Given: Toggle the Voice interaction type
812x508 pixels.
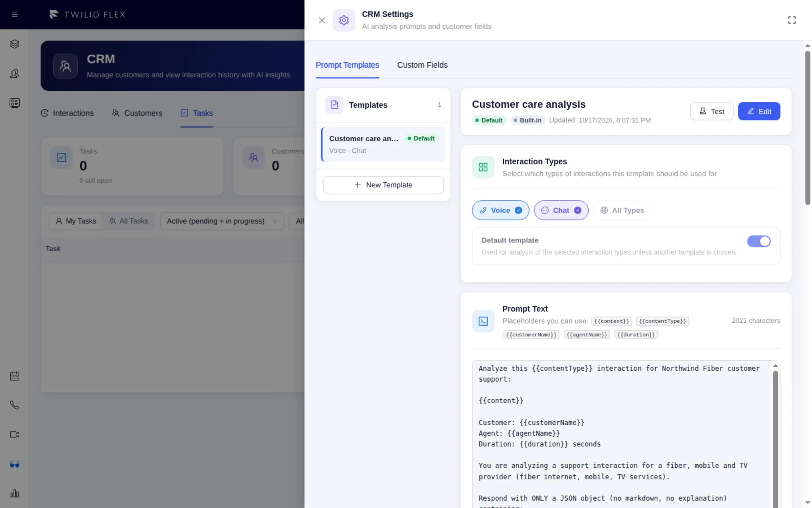Looking at the screenshot, I should 500,210.
